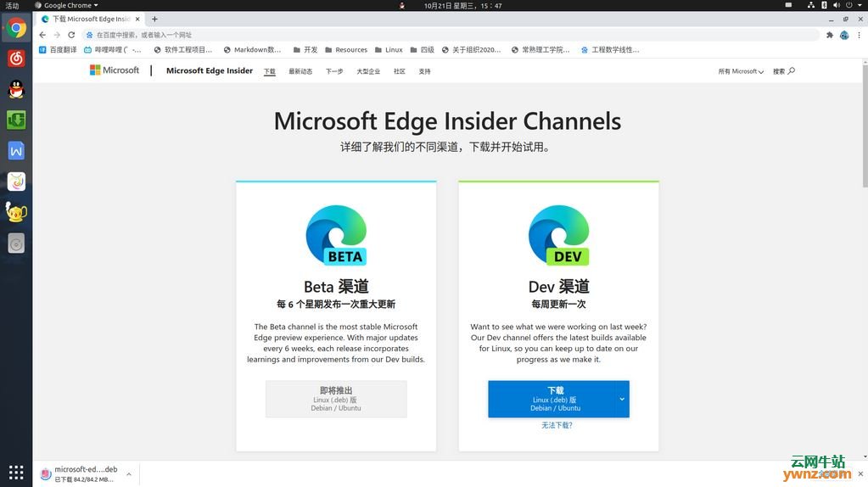Open NetEase Cloud Music from the dock

(16, 58)
